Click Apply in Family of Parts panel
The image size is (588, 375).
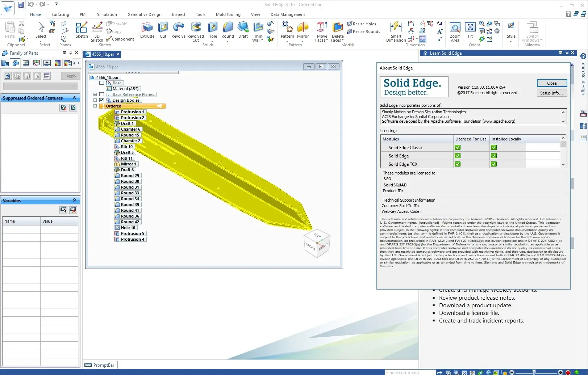click(x=71, y=76)
